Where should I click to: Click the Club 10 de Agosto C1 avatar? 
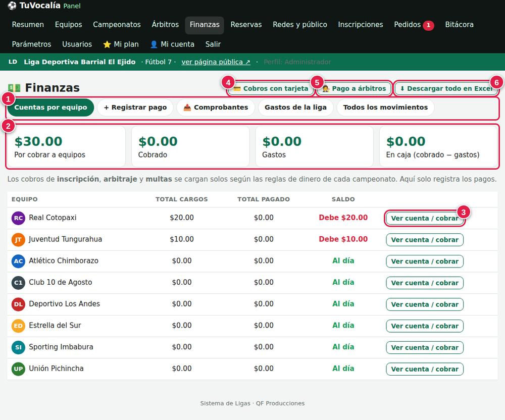pyautogui.click(x=18, y=283)
